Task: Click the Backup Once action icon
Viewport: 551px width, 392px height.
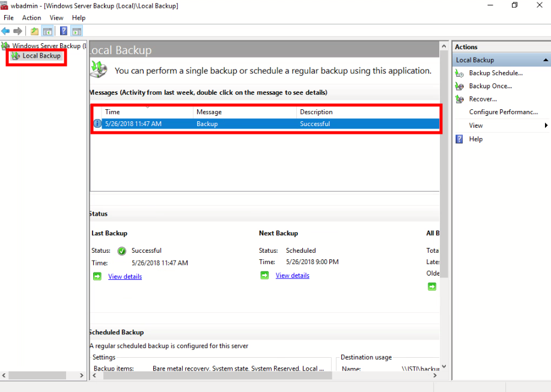Action: [x=460, y=86]
